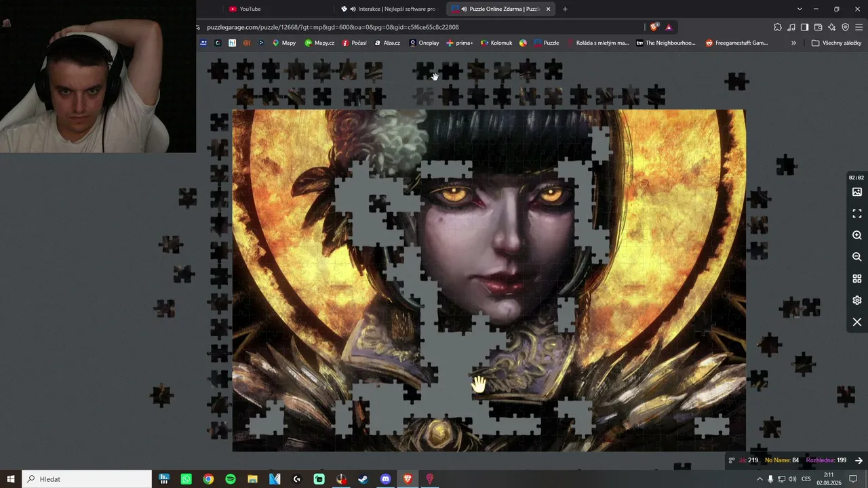This screenshot has width=868, height=488.
Task: Close the Puzzle Online Zdarma tab
Action: coord(548,9)
